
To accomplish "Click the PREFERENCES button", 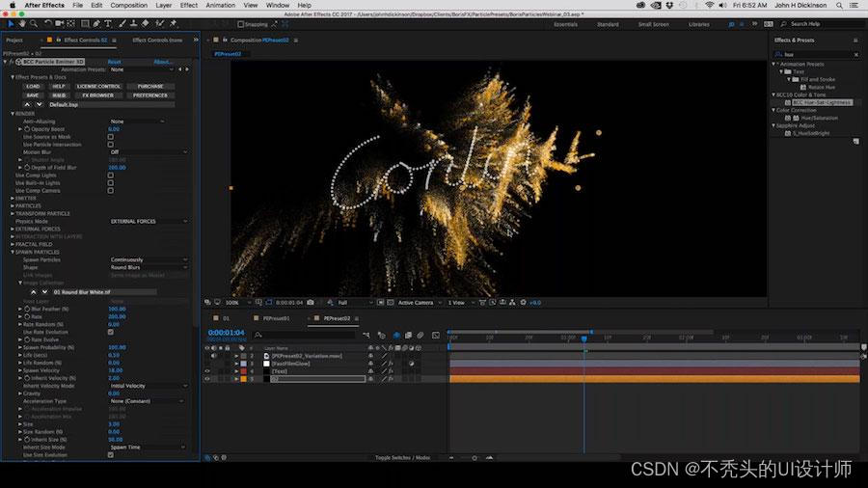I will point(150,95).
